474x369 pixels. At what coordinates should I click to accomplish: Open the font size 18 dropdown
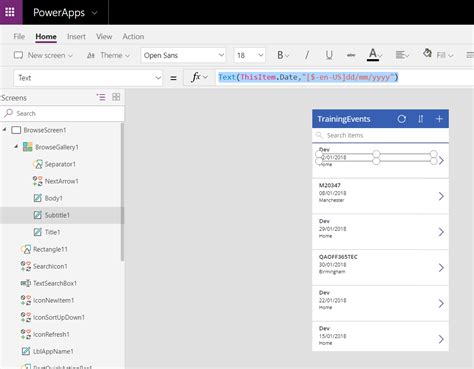tap(250, 55)
